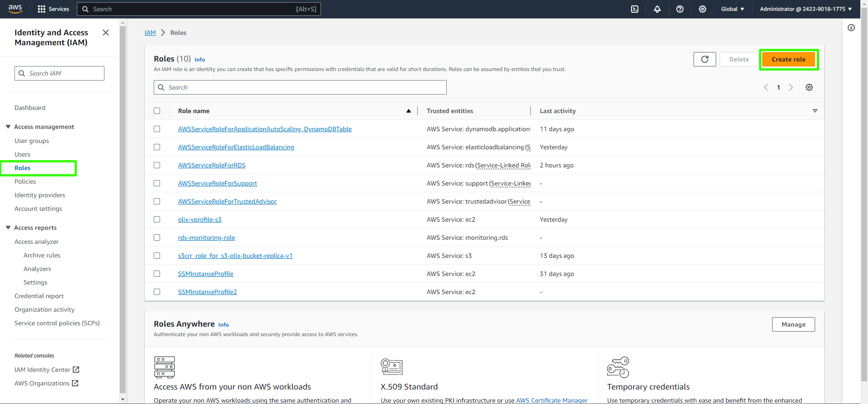Open Organization activity report
This screenshot has width=868, height=404.
coord(44,309)
